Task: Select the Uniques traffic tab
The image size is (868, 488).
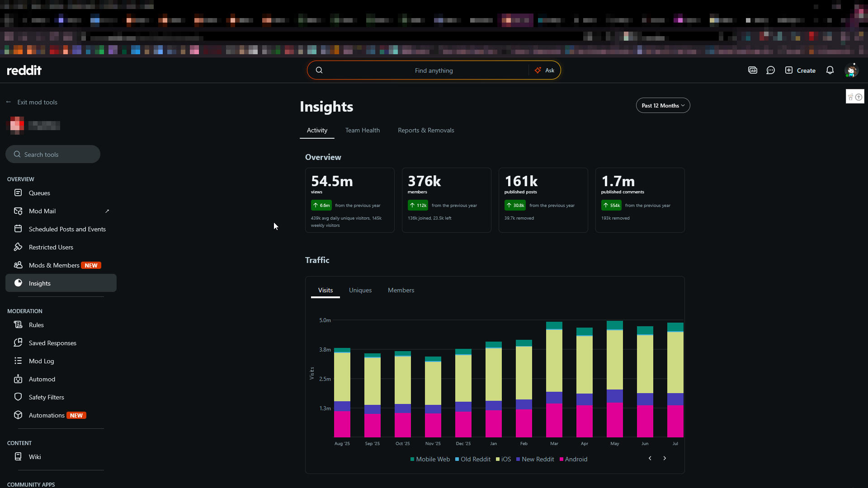Action: pyautogui.click(x=360, y=291)
